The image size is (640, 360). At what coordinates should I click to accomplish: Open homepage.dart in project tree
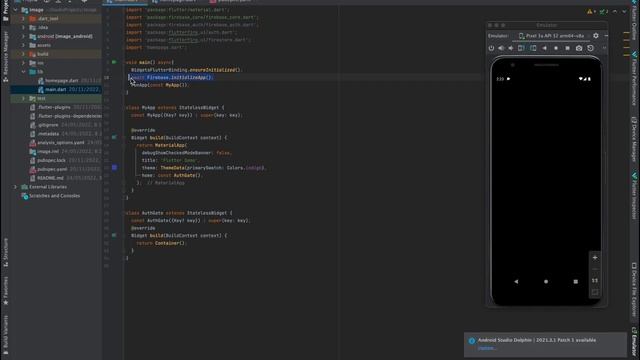pos(61,80)
